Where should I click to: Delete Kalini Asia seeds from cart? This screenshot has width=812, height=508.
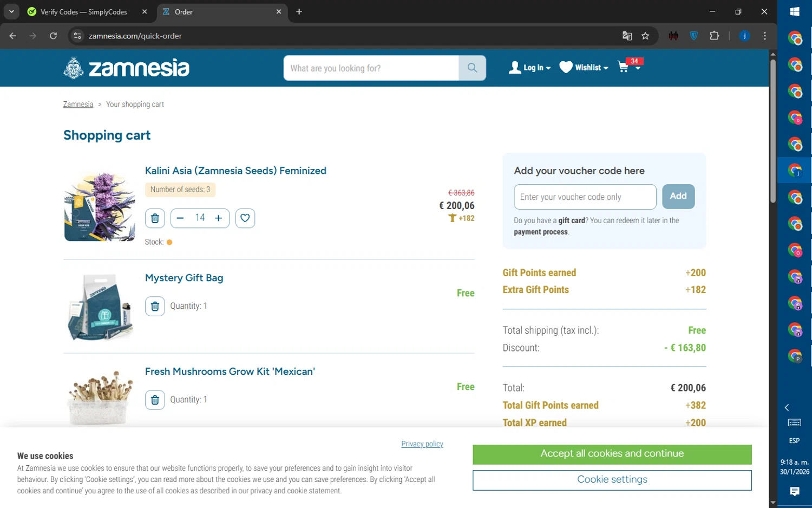[155, 218]
